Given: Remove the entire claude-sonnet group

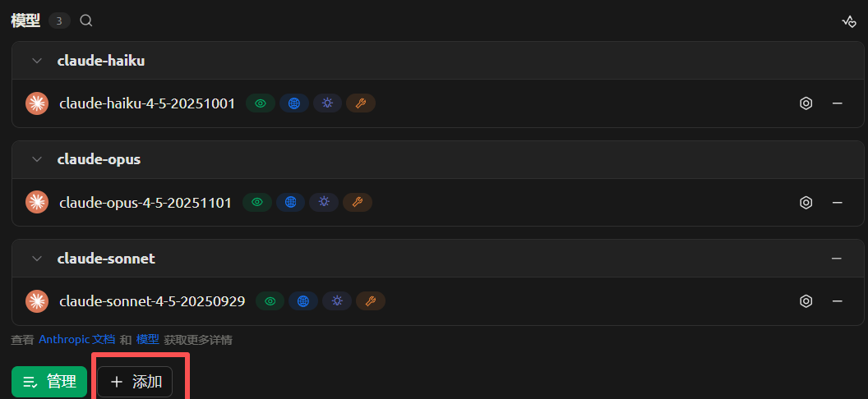Looking at the screenshot, I should tap(837, 259).
